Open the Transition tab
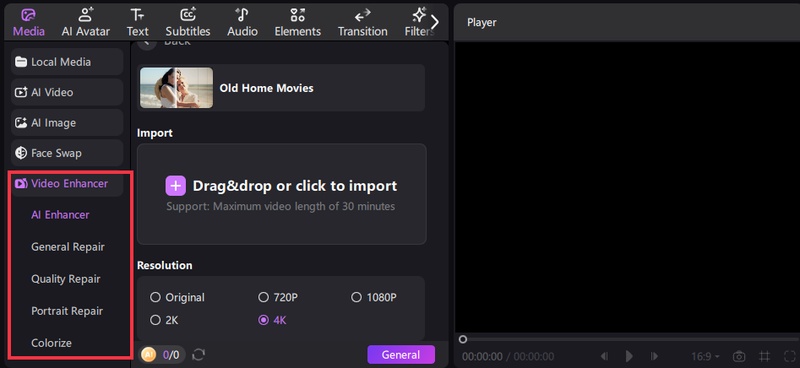Image resolution: width=800 pixels, height=368 pixels. pyautogui.click(x=362, y=22)
